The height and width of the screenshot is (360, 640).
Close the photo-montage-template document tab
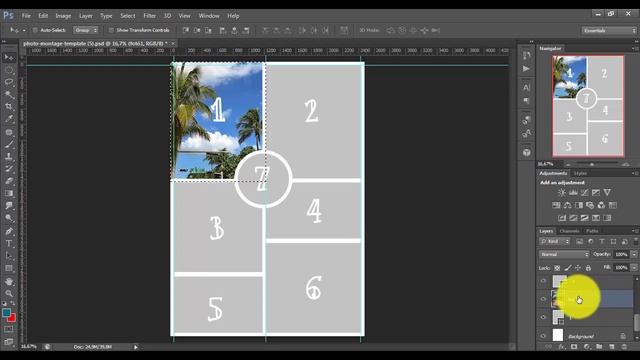pyautogui.click(x=173, y=43)
